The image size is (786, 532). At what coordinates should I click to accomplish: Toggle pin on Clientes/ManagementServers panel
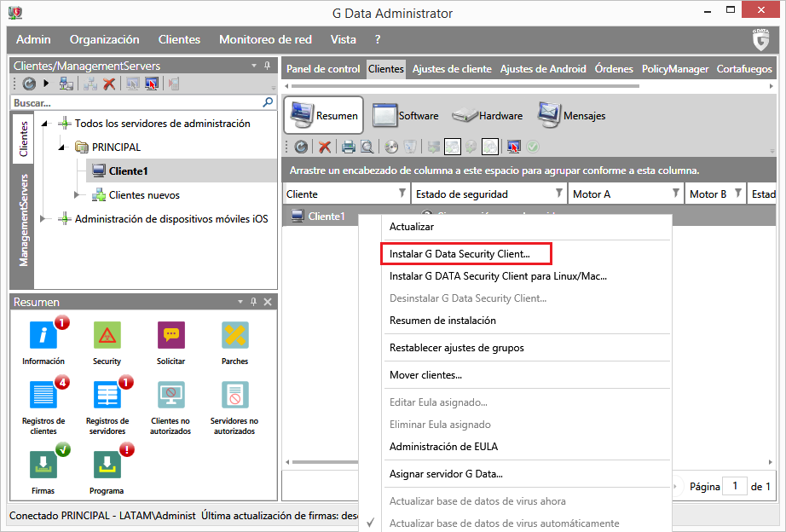click(x=267, y=66)
